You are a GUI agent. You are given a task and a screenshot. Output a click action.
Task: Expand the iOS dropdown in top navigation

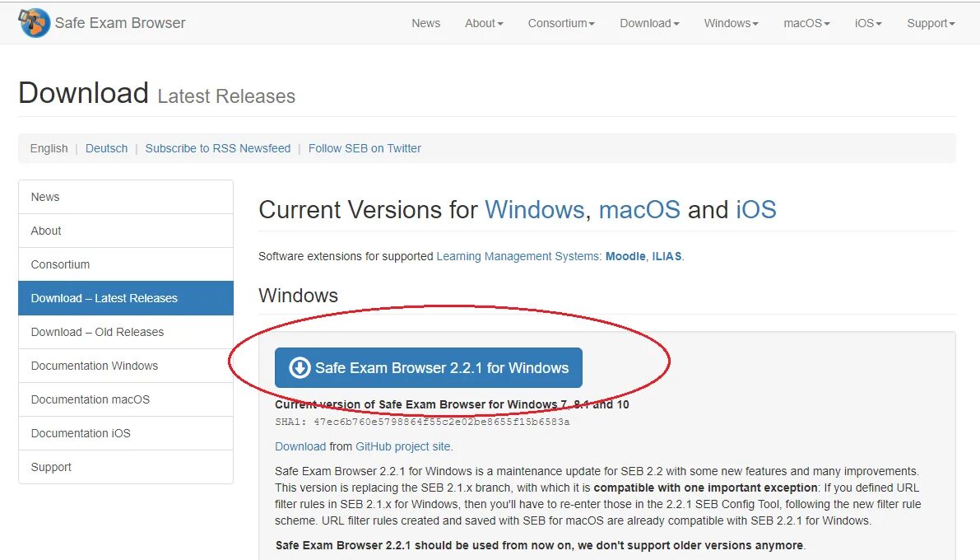click(x=868, y=23)
